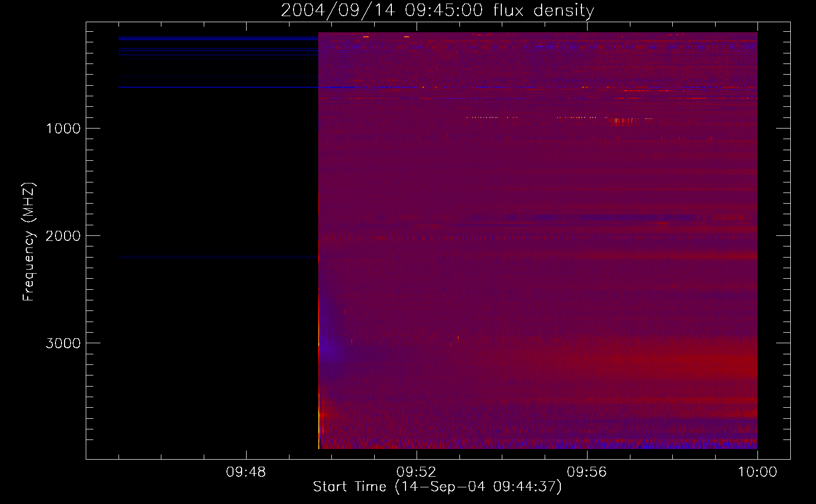This screenshot has height=504, width=816.
Task: Click the 09:48 time tick label
Action: (246, 472)
